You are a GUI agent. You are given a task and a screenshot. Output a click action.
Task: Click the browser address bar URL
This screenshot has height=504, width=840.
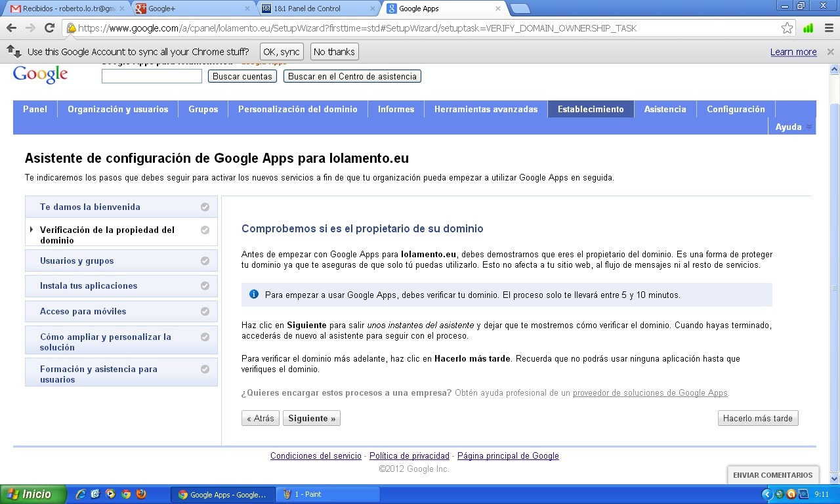[x=357, y=28]
